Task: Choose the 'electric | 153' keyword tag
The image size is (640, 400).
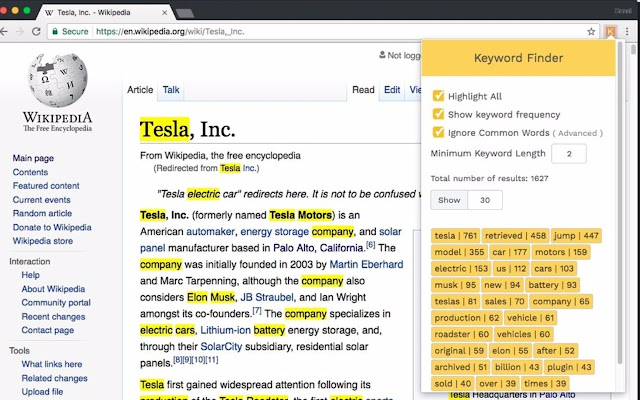Action: coord(461,269)
